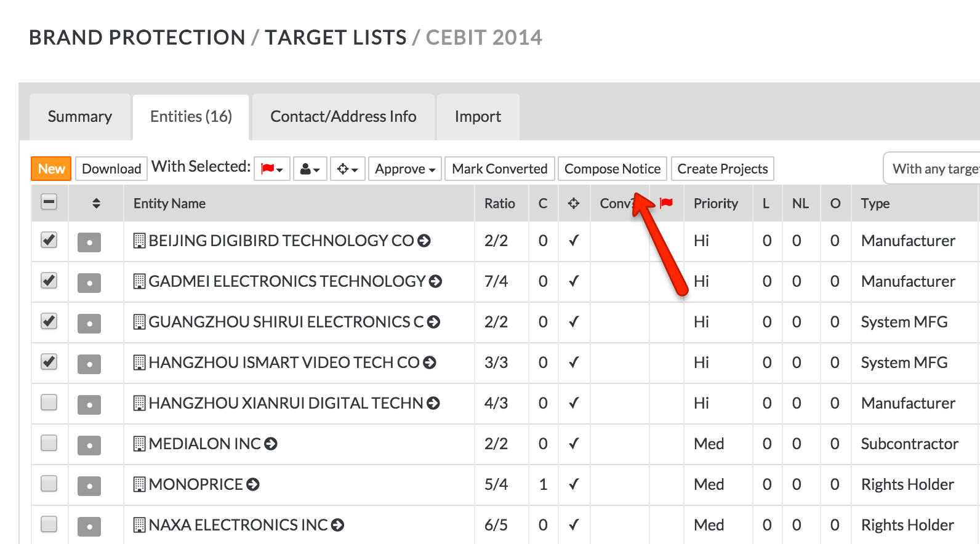980x544 pixels.
Task: Click arrow icon beside MEDIALON INC
Action: [x=271, y=444]
